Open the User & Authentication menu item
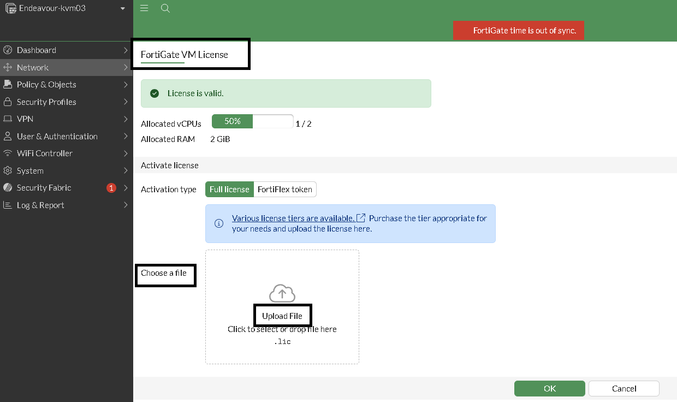The width and height of the screenshot is (677, 402). pyautogui.click(x=66, y=136)
